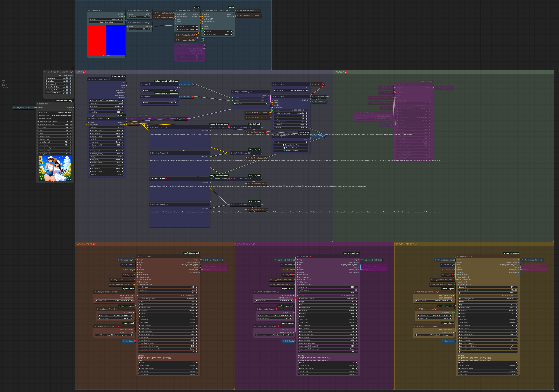
Task: Click the Enable Mask navigate arrow icon
Action: (x=70, y=78)
